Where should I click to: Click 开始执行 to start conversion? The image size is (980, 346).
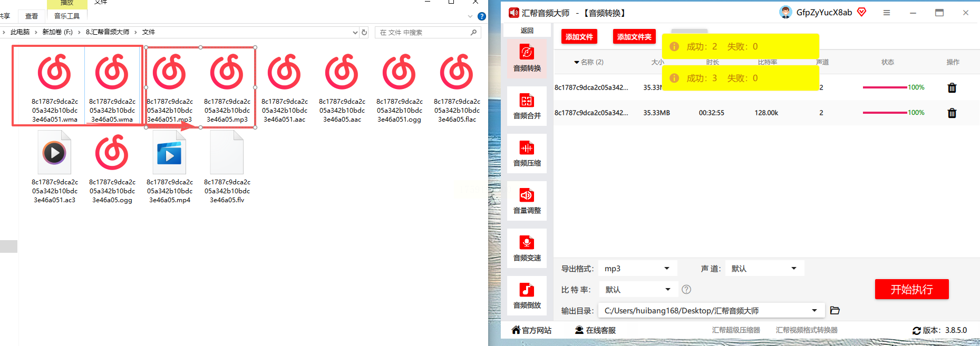point(912,289)
